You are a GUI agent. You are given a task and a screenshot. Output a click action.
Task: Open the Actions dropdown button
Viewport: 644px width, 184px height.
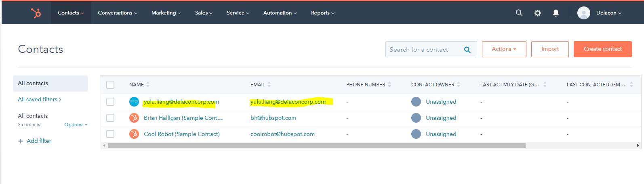click(x=504, y=49)
